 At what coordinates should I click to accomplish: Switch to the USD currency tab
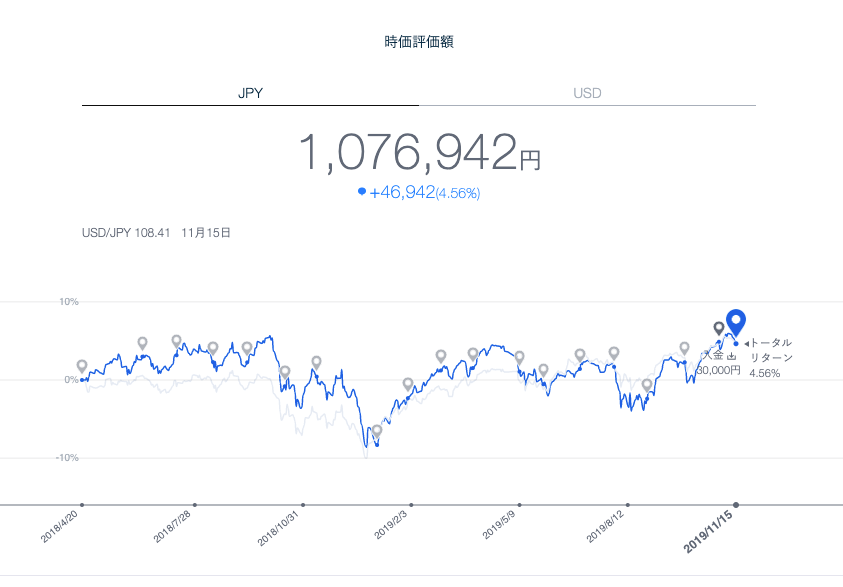click(587, 93)
